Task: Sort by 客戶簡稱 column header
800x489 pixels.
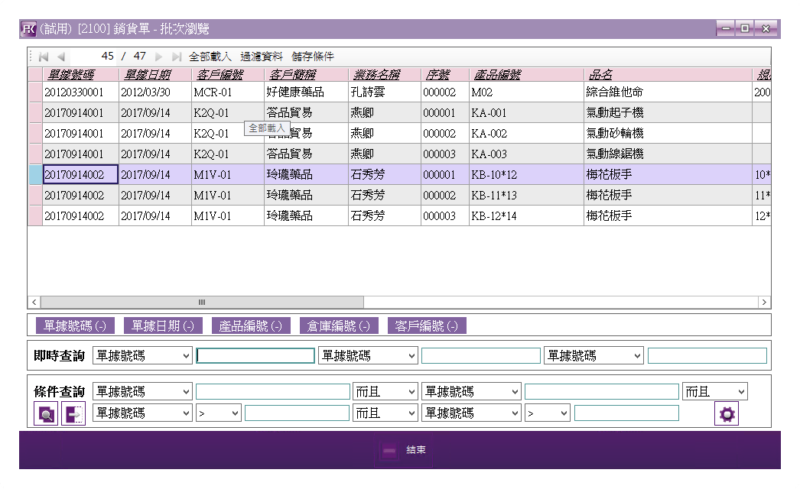Action: point(307,75)
